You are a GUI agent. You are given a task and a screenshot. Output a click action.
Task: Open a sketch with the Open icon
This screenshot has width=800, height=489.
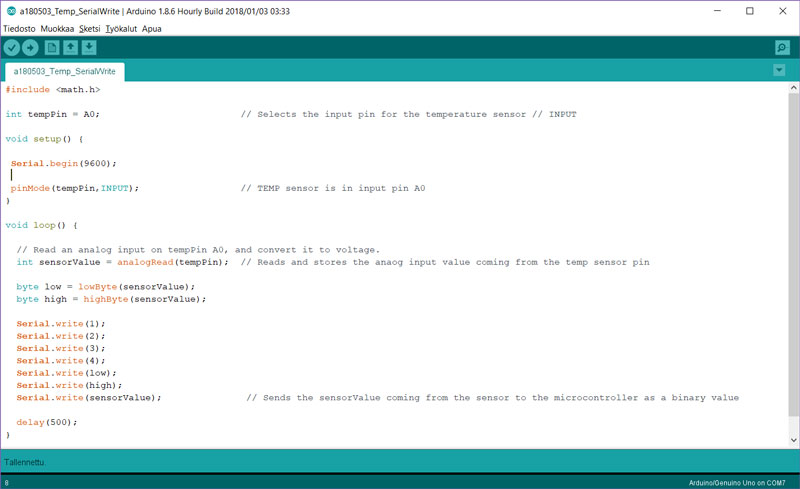70,47
